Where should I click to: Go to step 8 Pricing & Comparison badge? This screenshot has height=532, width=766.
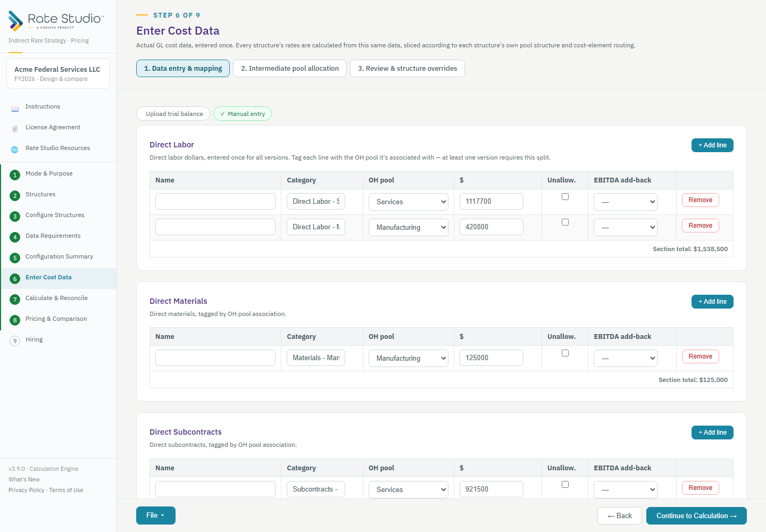click(15, 320)
